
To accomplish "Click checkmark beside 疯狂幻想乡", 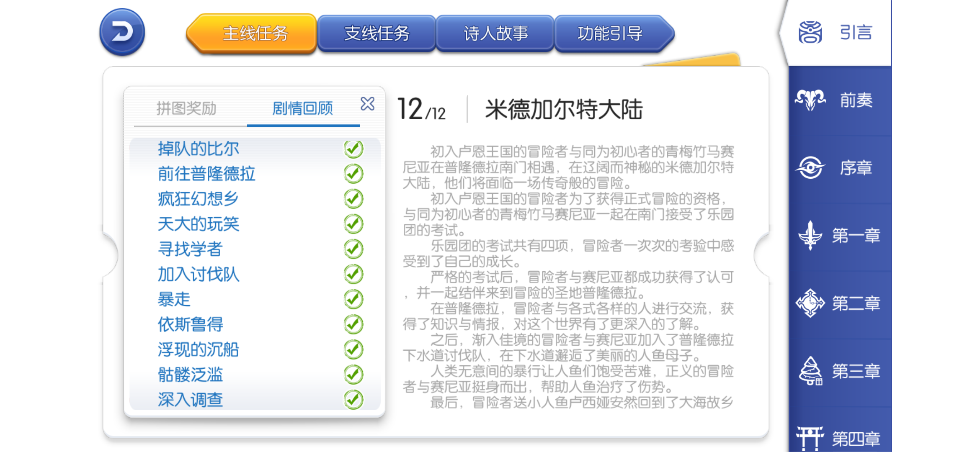I will (x=353, y=199).
